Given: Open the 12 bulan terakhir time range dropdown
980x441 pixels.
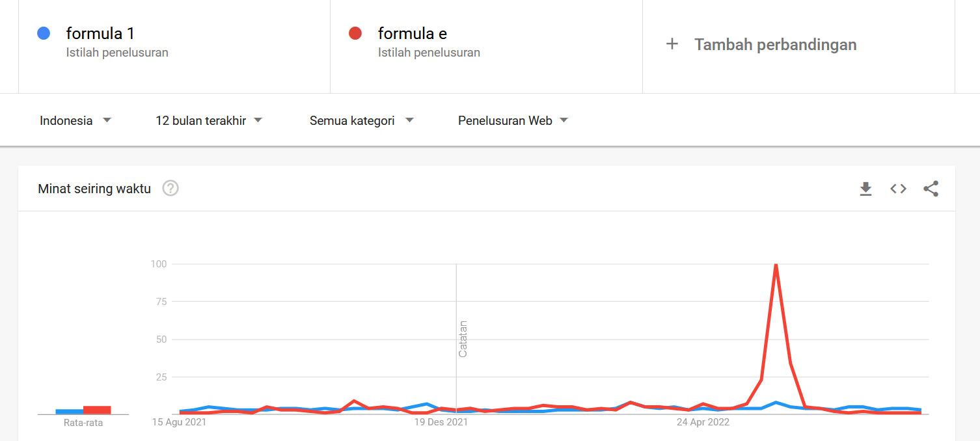Looking at the screenshot, I should tap(209, 120).
